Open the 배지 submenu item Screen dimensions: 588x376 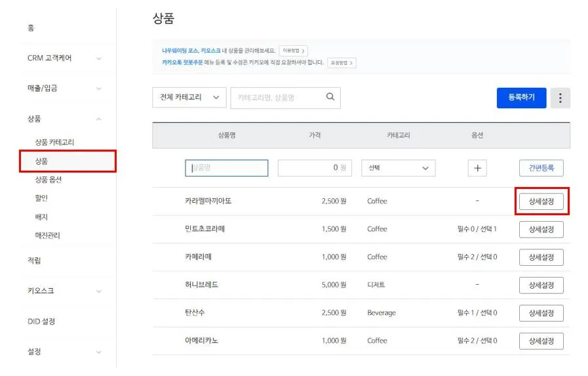[41, 217]
